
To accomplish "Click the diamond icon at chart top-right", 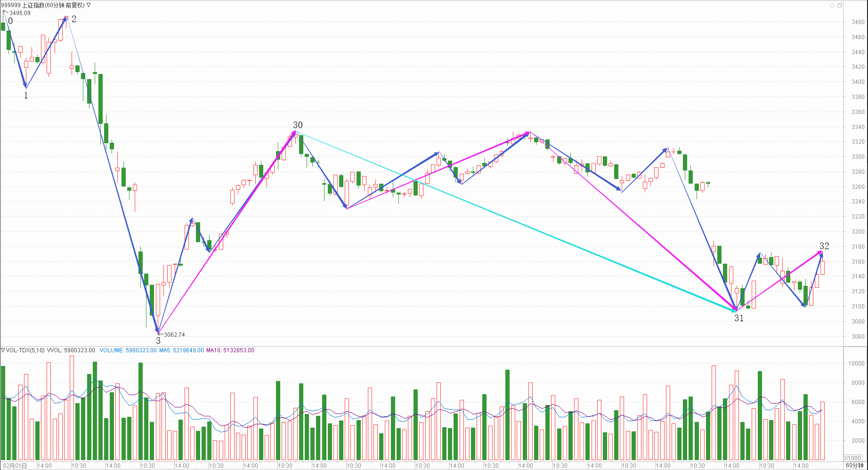I will click(x=832, y=5).
